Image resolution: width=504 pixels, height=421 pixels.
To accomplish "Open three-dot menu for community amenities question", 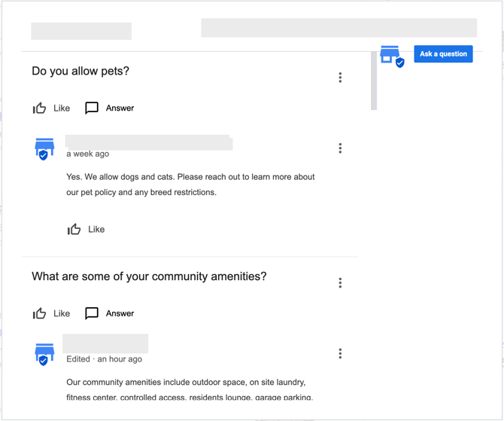I will 340,283.
